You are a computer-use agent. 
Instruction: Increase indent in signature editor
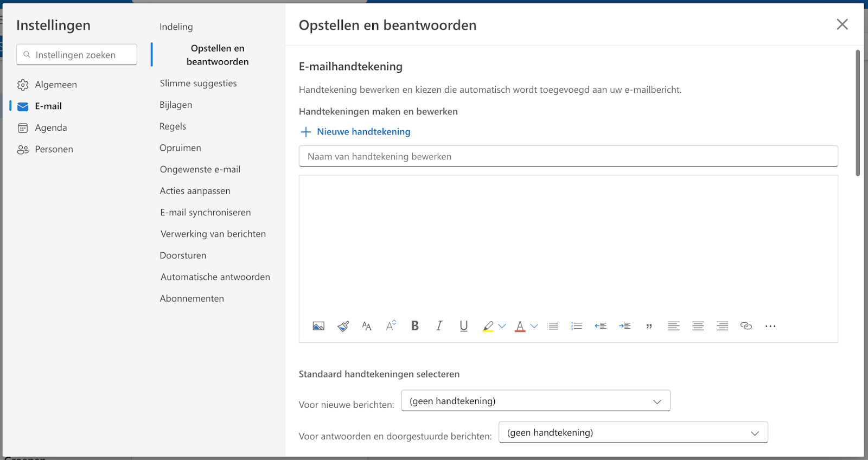[625, 326]
